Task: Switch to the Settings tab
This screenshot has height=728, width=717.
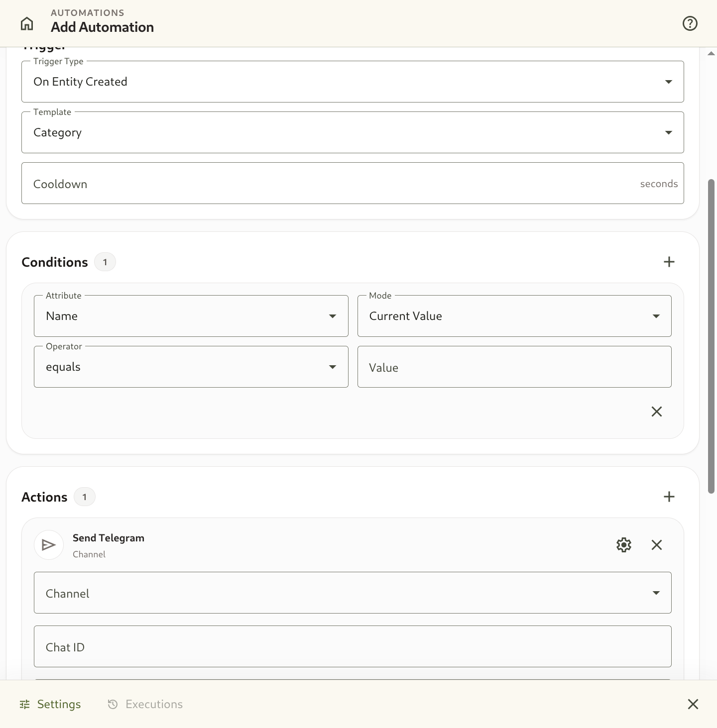Action: (50, 704)
